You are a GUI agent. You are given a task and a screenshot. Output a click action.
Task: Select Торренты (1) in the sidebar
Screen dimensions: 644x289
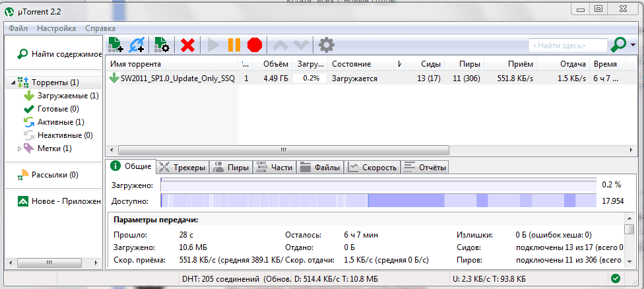click(x=55, y=82)
